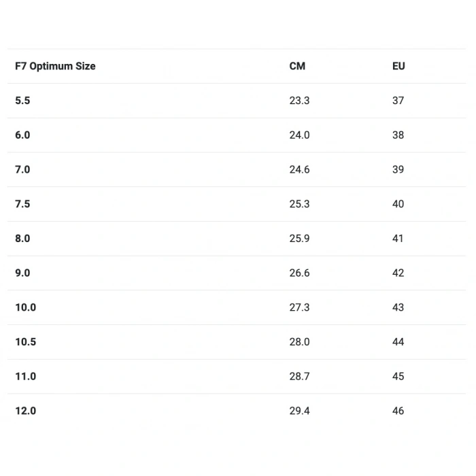476x476 pixels.
Task: Click the 25.9 CM value
Action: 299,239
